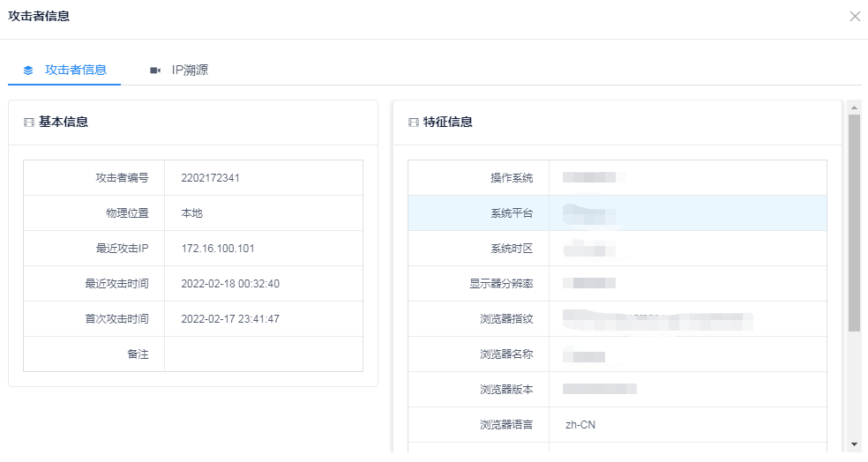Close the 攻击者信息 dialog
868x462 pixels.
854,16
